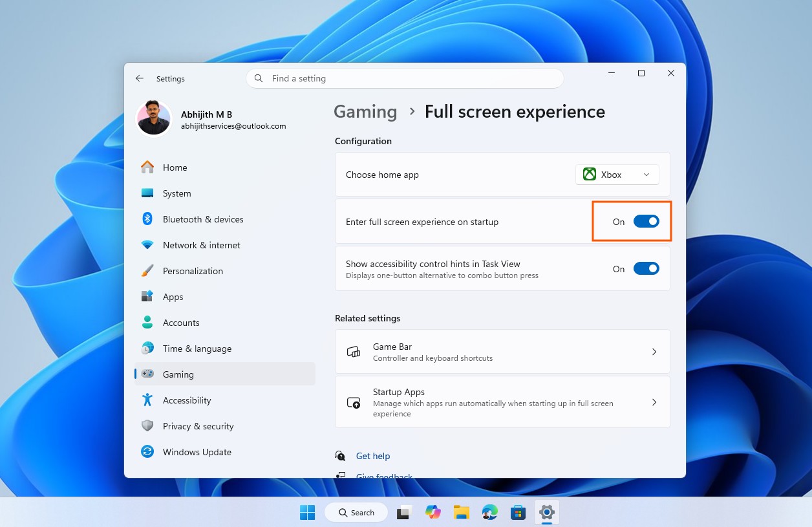Open Microsoft Edge from the taskbar
The height and width of the screenshot is (527, 812).
(489, 511)
